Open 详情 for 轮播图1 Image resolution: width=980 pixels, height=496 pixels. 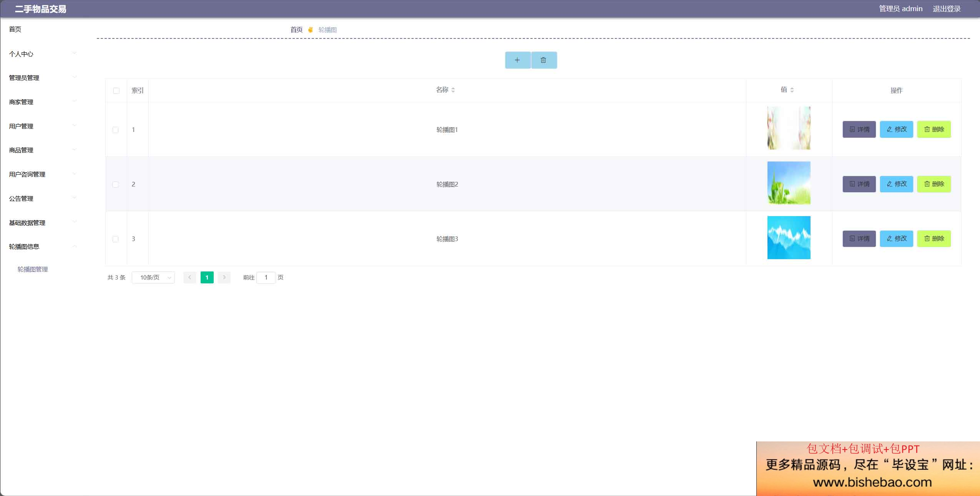pos(859,129)
